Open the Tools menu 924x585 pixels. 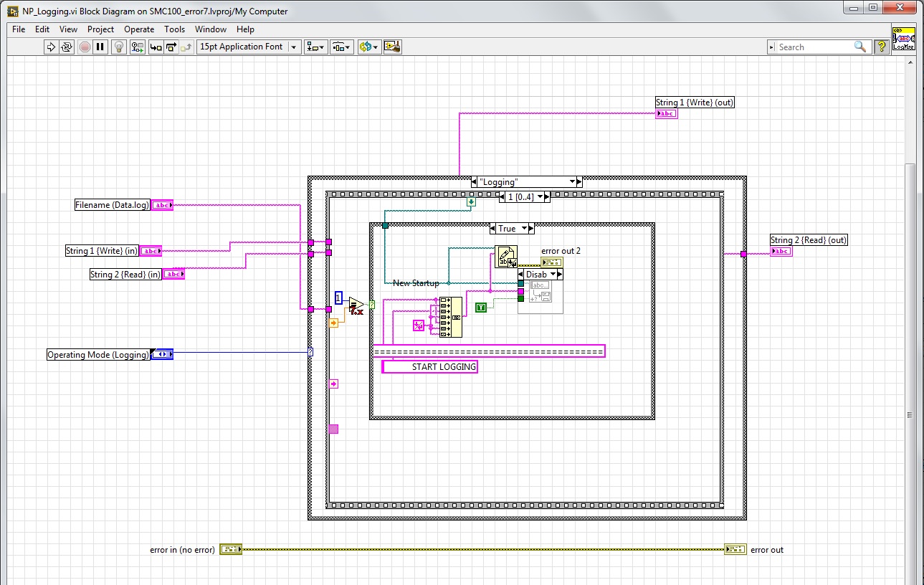pos(174,29)
